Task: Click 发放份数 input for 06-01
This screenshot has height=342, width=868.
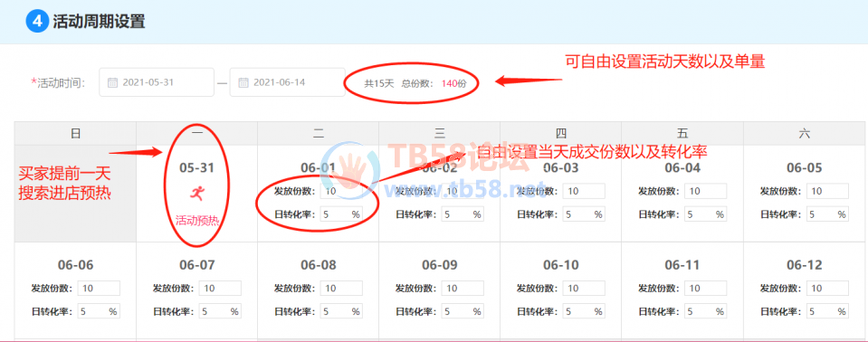Action: pyautogui.click(x=341, y=192)
